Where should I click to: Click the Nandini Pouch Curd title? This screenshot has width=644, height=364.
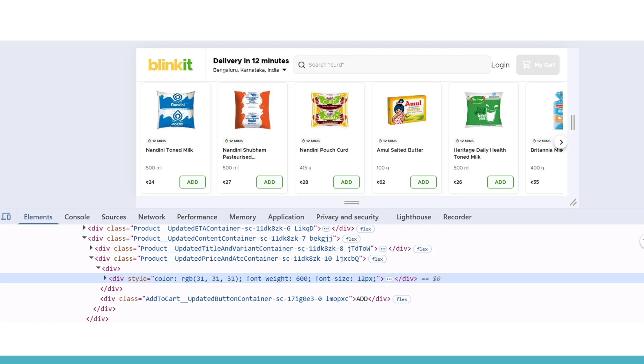[324, 150]
